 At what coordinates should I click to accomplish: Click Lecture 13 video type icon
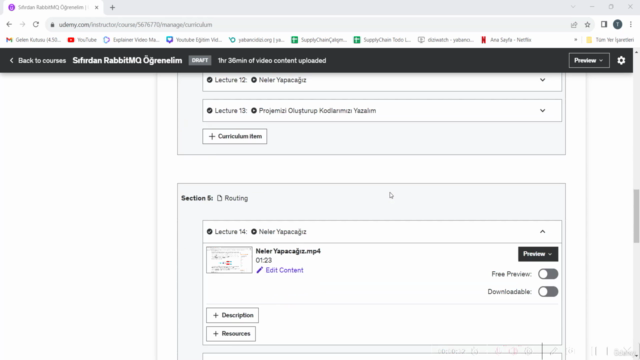click(254, 110)
